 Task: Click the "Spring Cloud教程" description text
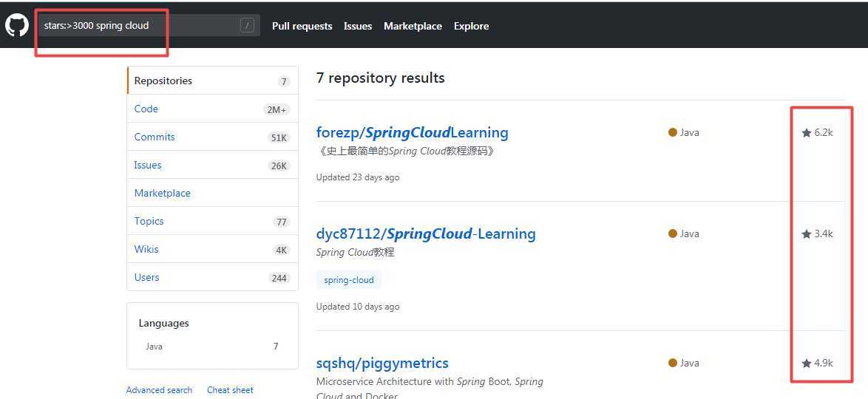tap(355, 253)
